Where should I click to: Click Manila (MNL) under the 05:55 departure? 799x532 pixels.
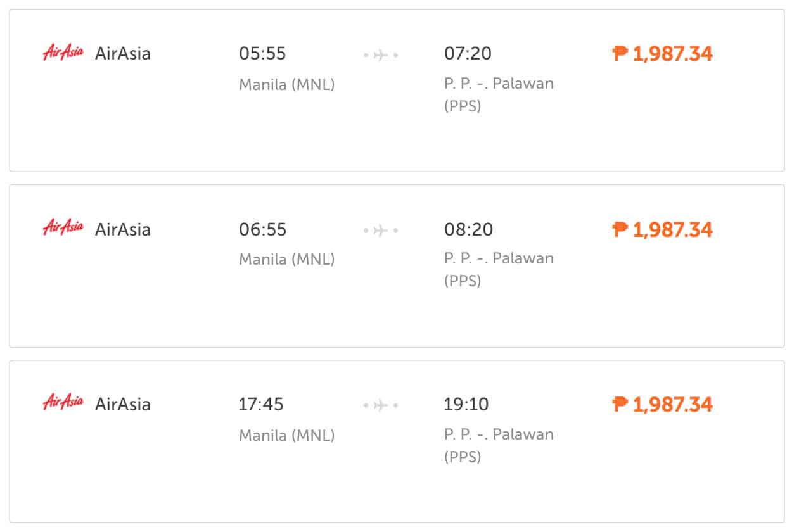coord(286,84)
